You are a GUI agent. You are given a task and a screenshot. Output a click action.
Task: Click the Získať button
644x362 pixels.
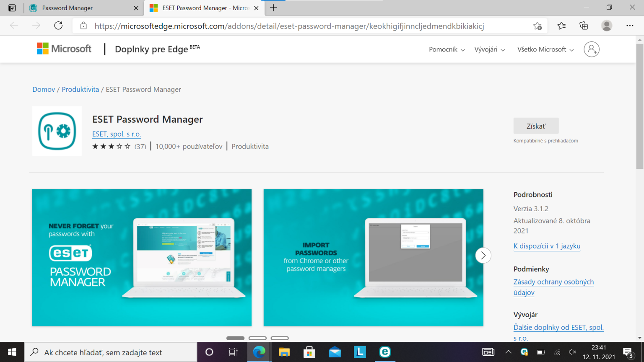pos(536,126)
